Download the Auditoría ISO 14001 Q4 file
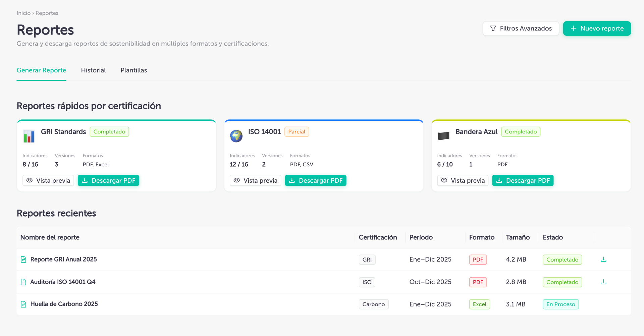This screenshot has height=336, width=644. click(x=603, y=282)
